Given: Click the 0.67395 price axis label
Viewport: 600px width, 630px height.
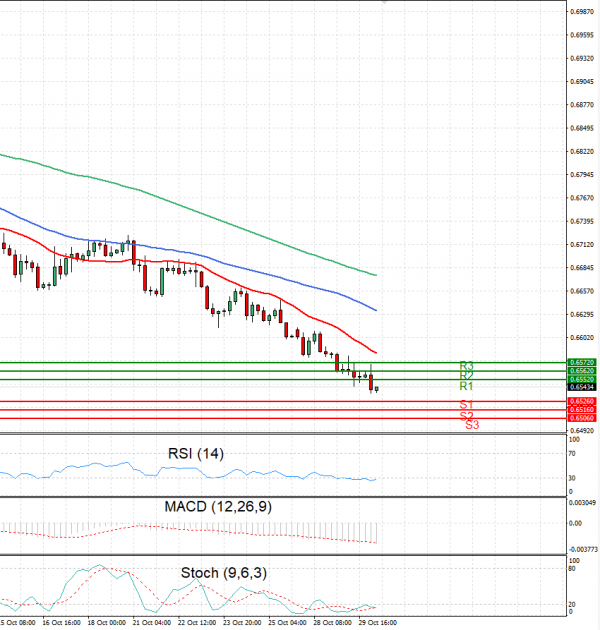Looking at the screenshot, I should pyautogui.click(x=582, y=221).
